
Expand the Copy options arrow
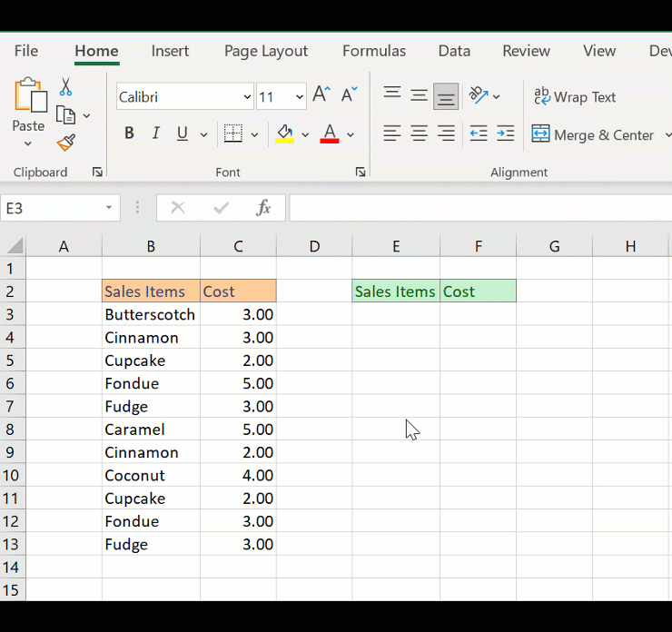pyautogui.click(x=86, y=115)
